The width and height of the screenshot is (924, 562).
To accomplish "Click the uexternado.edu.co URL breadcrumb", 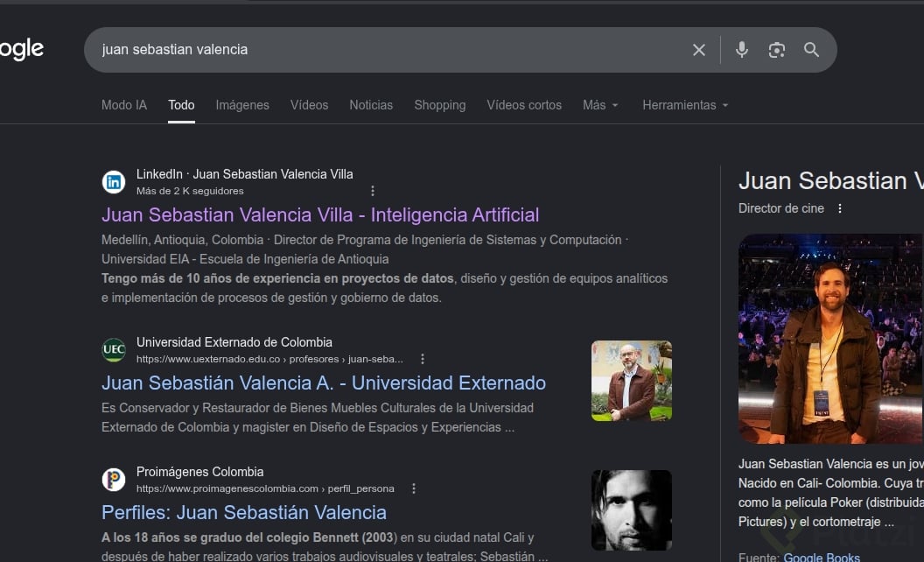I will coord(269,359).
